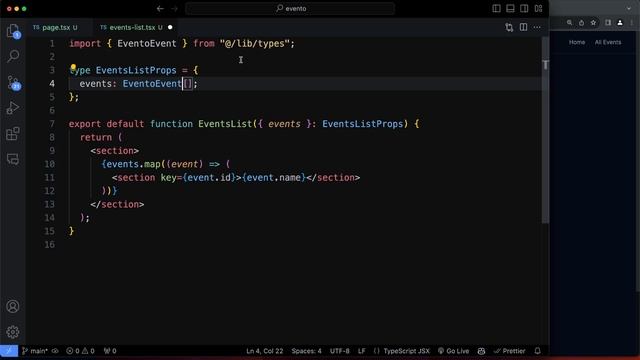The height and width of the screenshot is (360, 640).
Task: Close events-list.tsx via unsaved dot
Action: click(170, 27)
